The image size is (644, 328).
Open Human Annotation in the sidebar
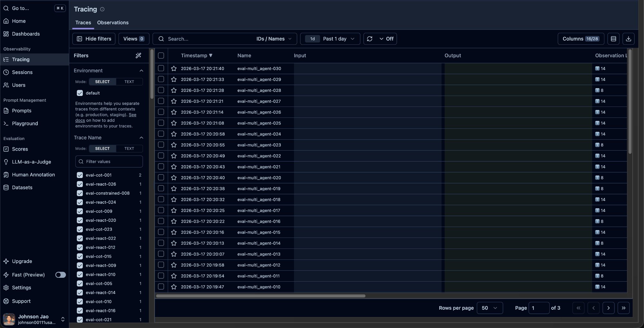33,175
